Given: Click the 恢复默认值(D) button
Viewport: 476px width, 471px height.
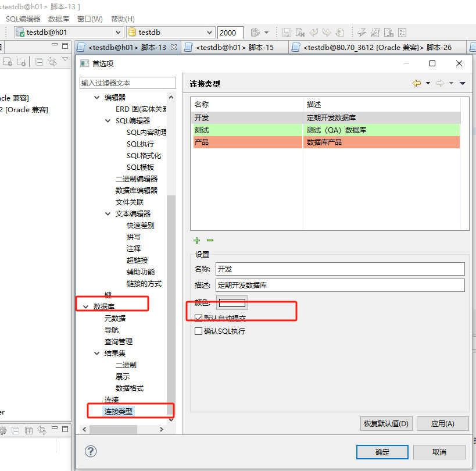Looking at the screenshot, I should click(x=386, y=424).
